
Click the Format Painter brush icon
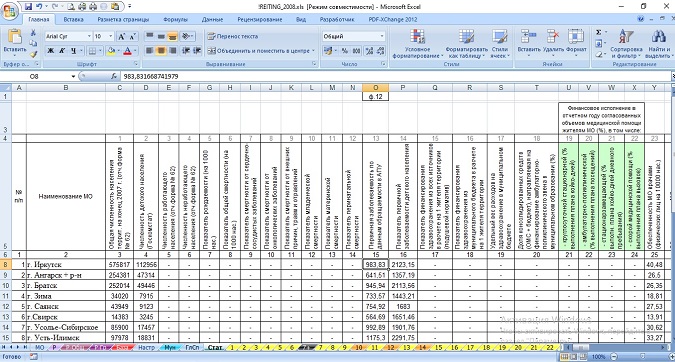coord(33,54)
